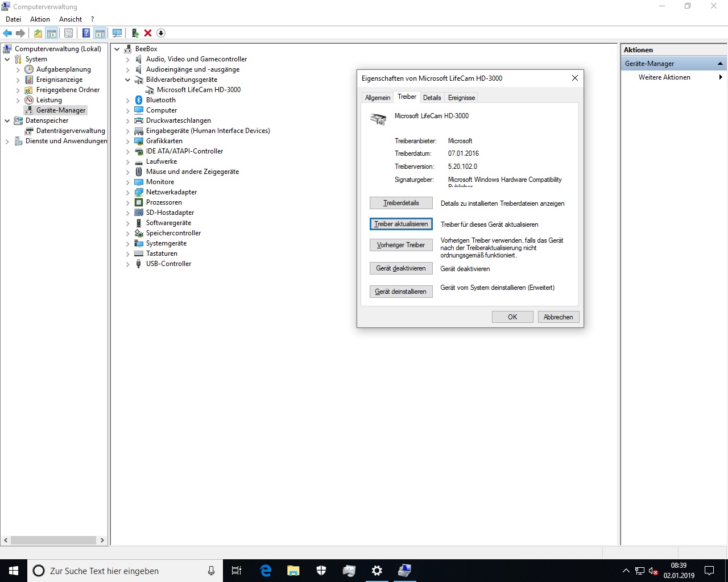Select the Aufgabenplanung clock icon
Screen dimensions: 728x582
29,69
